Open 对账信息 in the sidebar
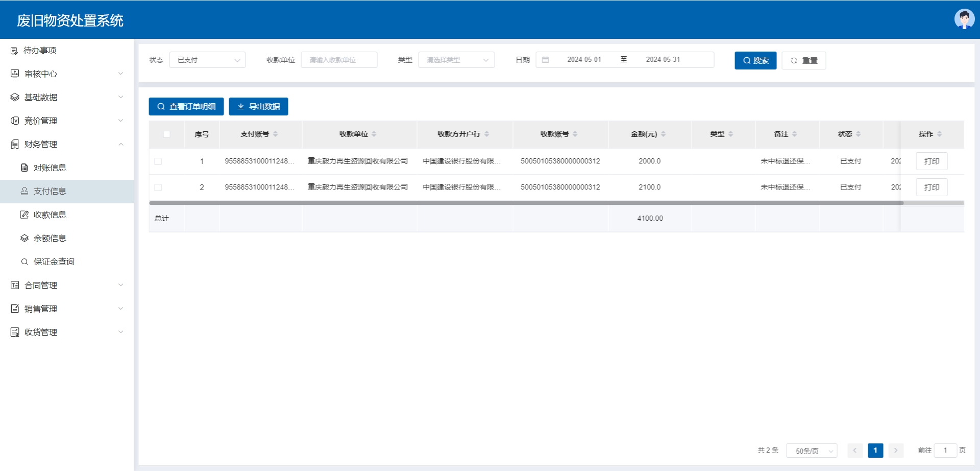This screenshot has height=471, width=980. tap(50, 168)
